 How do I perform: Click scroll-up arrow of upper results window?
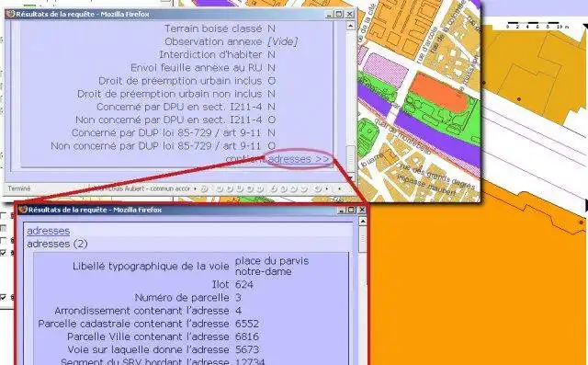350,26
